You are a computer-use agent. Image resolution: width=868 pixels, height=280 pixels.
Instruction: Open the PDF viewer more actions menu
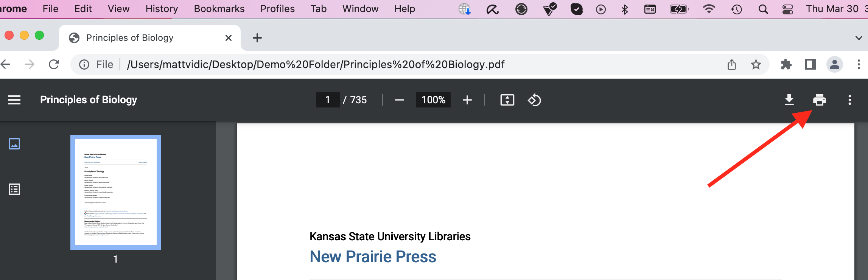coord(849,100)
